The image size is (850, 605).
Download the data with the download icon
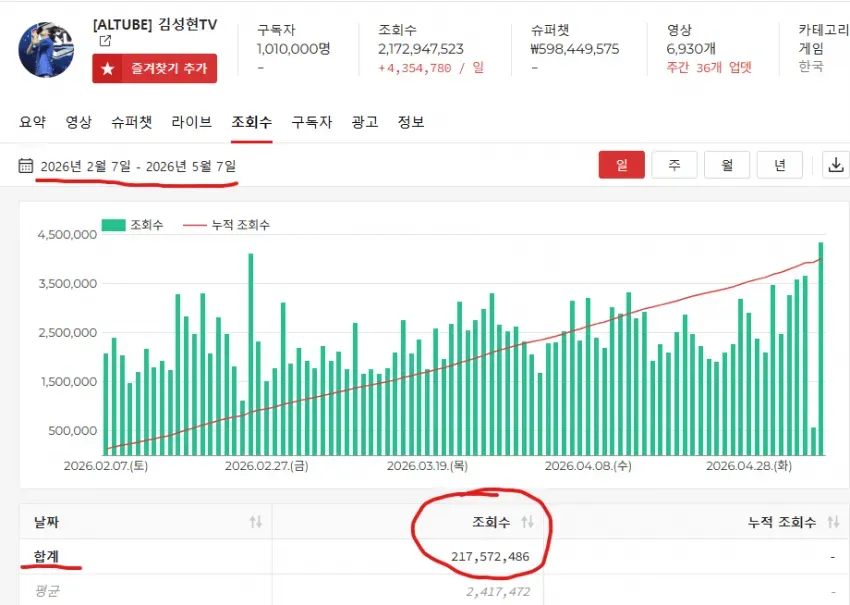[x=835, y=165]
